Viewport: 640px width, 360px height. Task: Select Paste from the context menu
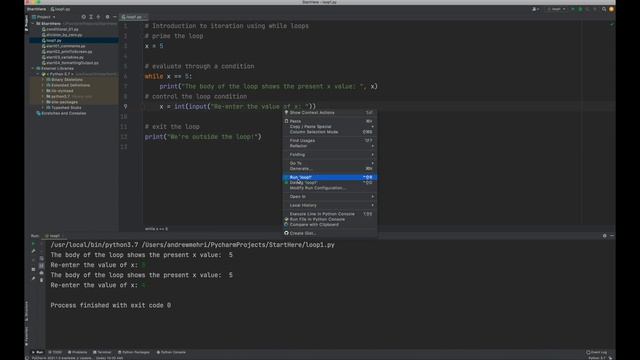(x=329, y=121)
